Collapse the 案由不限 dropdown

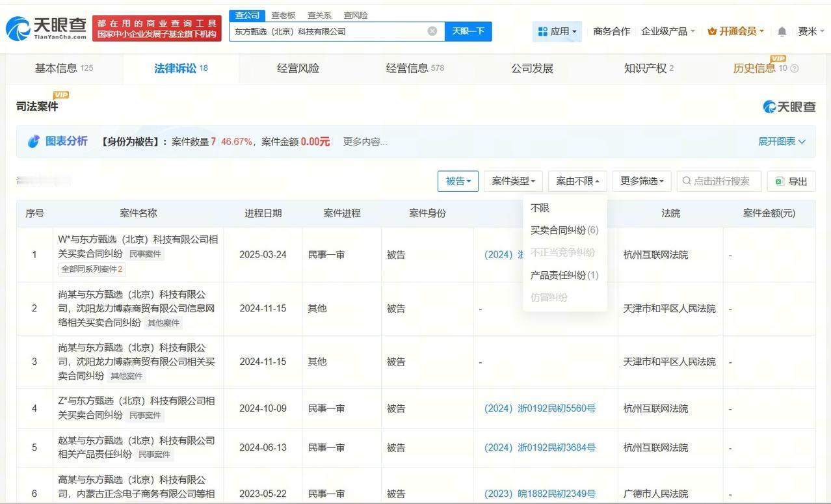[x=577, y=181]
